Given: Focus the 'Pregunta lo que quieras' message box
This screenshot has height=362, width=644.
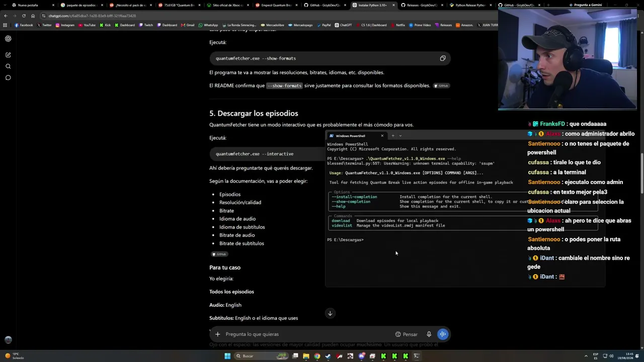Looking at the screenshot, I should [307, 334].
